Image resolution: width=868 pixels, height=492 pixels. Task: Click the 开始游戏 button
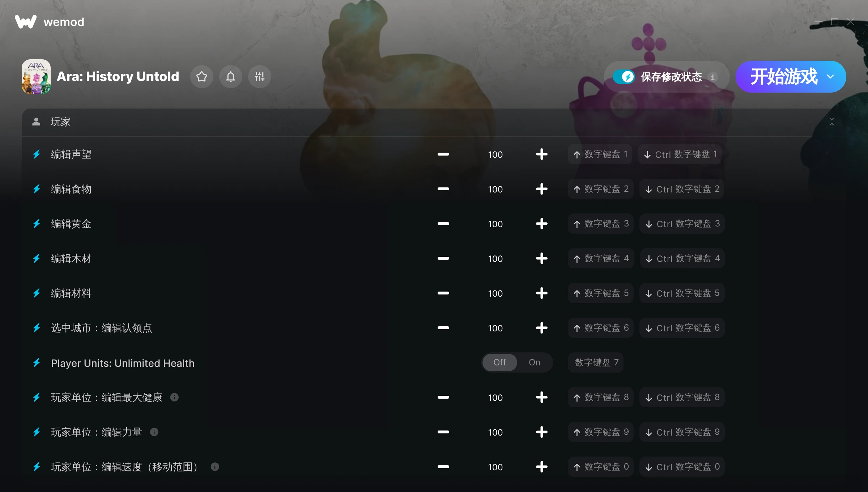(784, 77)
